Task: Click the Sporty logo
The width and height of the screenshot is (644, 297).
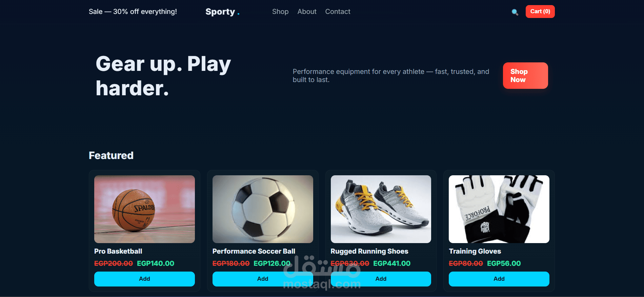Action: (x=222, y=12)
